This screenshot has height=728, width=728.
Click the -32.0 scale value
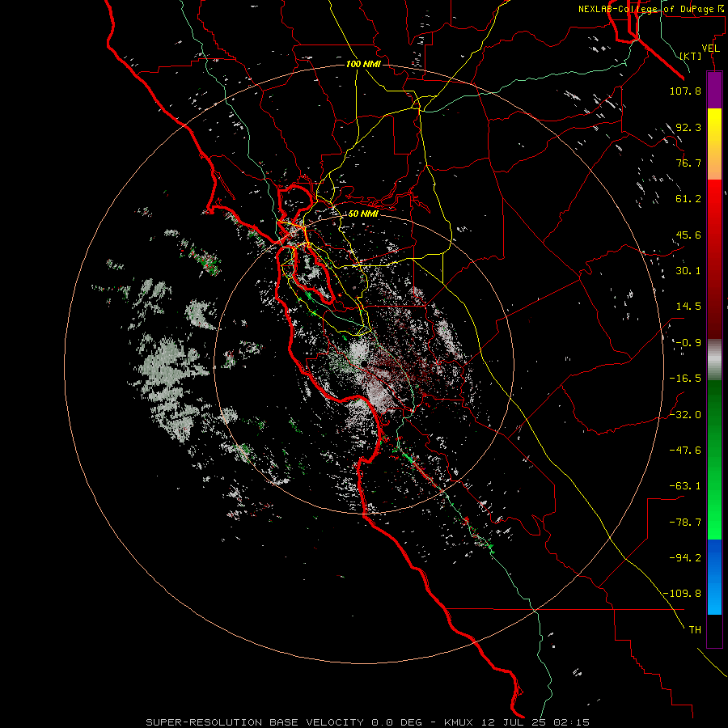[685, 415]
